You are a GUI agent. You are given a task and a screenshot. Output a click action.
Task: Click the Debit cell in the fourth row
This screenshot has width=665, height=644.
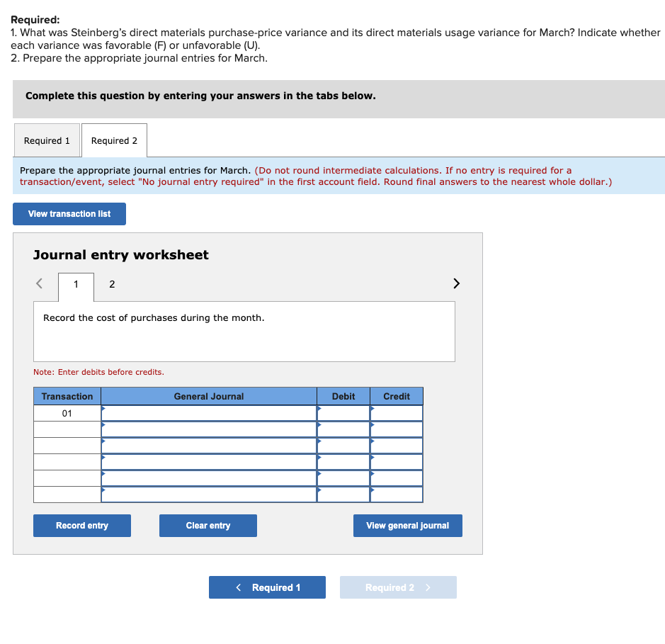click(343, 462)
